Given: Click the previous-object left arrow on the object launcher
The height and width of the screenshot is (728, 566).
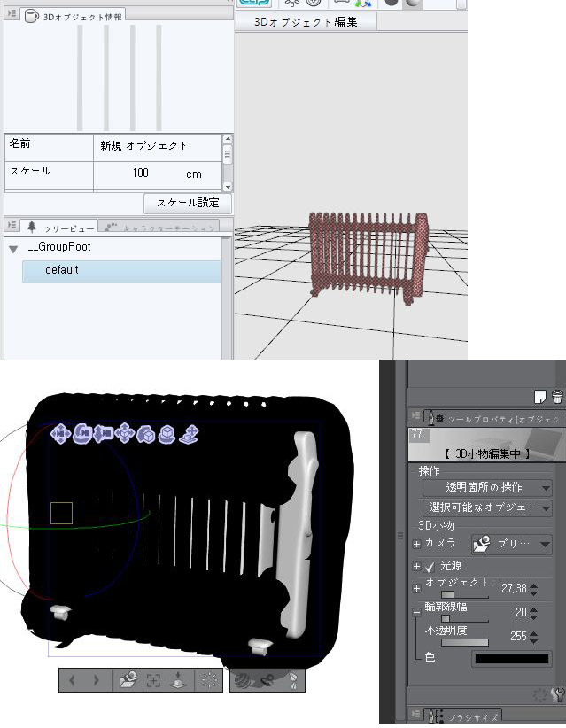Looking at the screenshot, I should click(72, 680).
